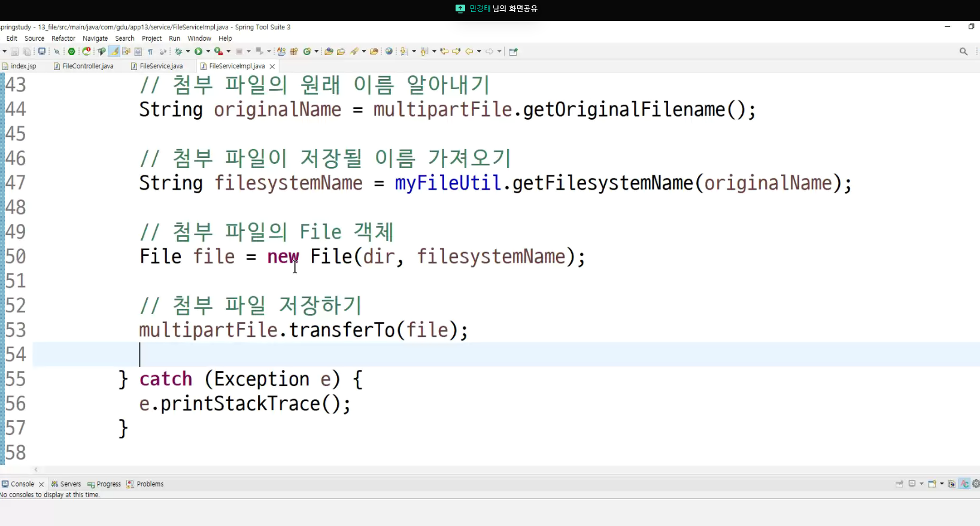Screen dimensions: 980x526
Task: Click the Open Type icon
Action: (x=329, y=51)
